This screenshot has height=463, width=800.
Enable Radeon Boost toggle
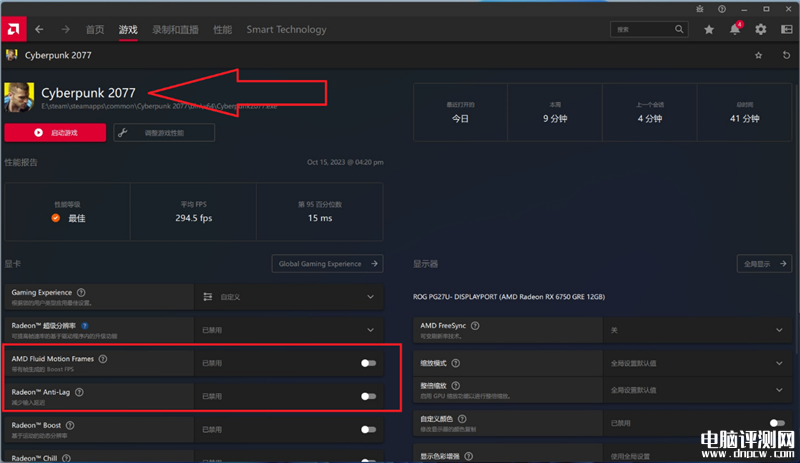pyautogui.click(x=368, y=429)
